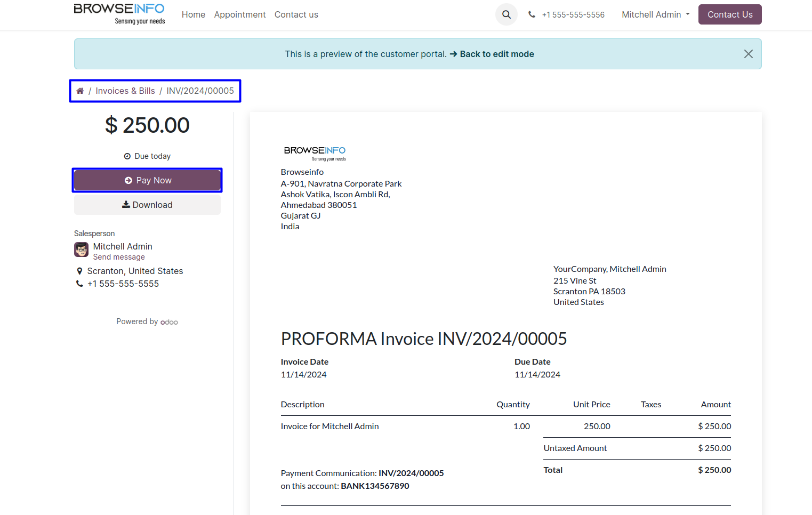
Task: Click the sidebar phone number +1 555-555-5555
Action: point(123,284)
